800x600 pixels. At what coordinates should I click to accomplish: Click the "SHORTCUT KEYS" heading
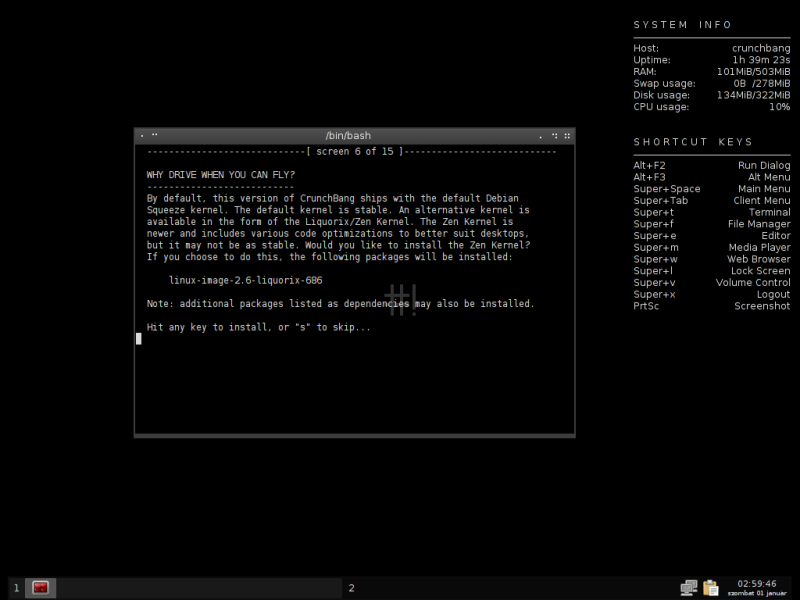coord(693,142)
